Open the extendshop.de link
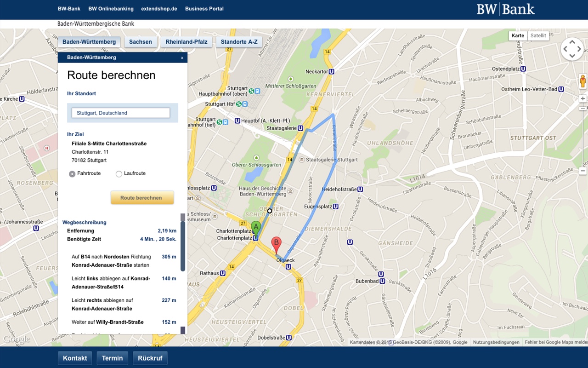Viewport: 588px width, 368px height. (x=159, y=9)
